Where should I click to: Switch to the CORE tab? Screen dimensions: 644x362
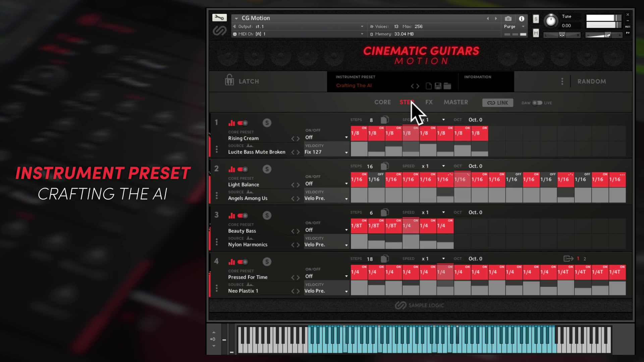click(382, 102)
